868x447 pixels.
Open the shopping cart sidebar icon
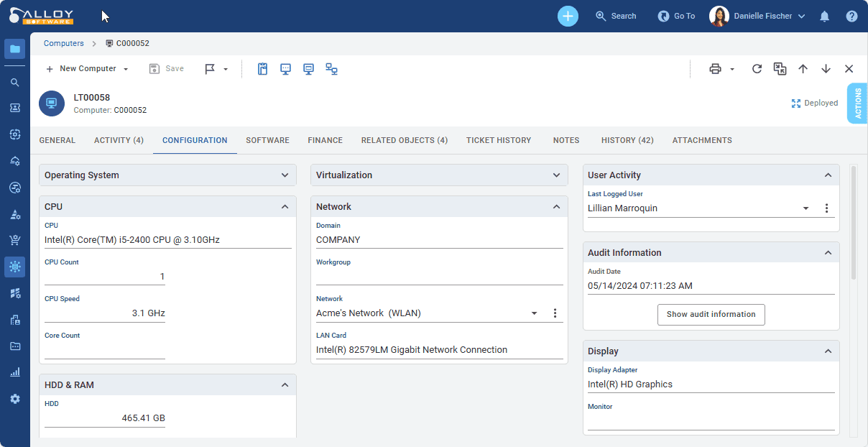tap(14, 240)
